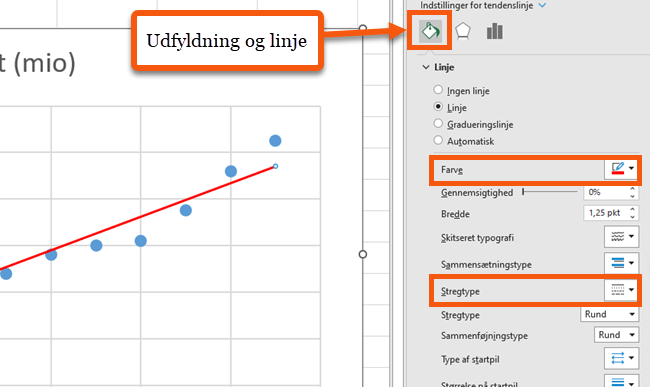
Task: Click the chart title ending in (mio)
Action: (38, 63)
